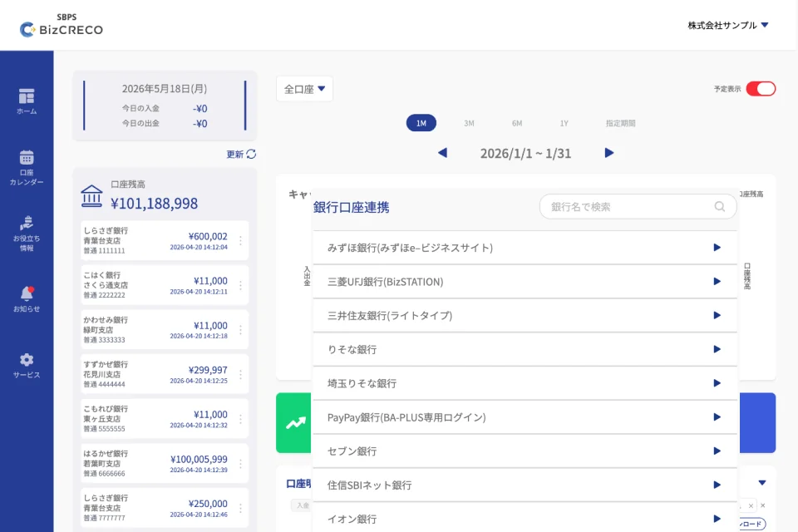Click the bank building icon beside 口座残高
The height and width of the screenshot is (532, 798).
click(x=91, y=196)
